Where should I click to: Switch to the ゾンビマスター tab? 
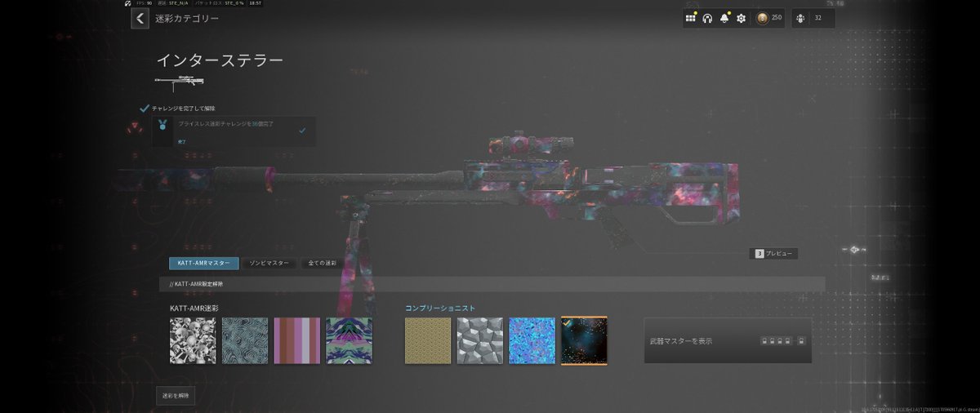coord(269,263)
